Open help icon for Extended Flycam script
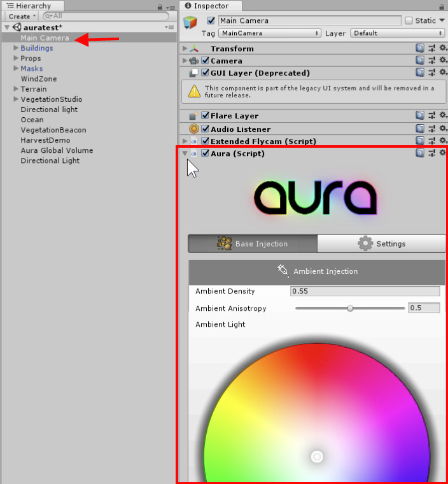Image resolution: width=448 pixels, height=484 pixels. [x=419, y=141]
